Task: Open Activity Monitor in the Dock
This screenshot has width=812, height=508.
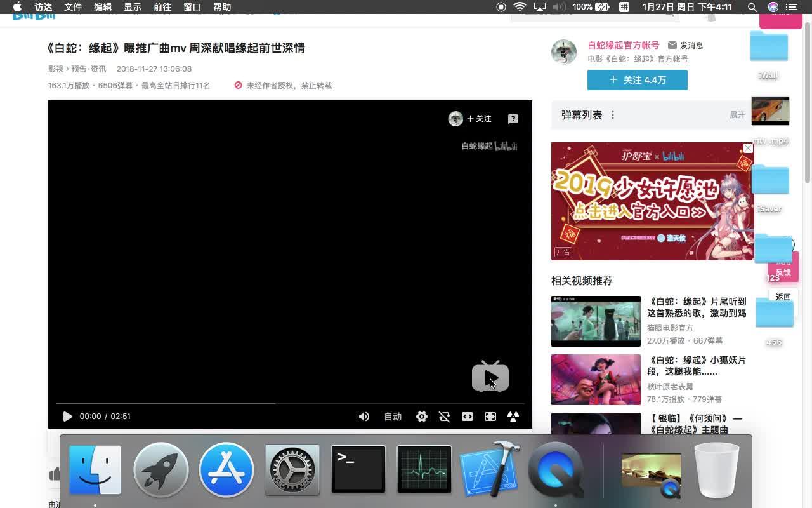Action: pyautogui.click(x=424, y=470)
